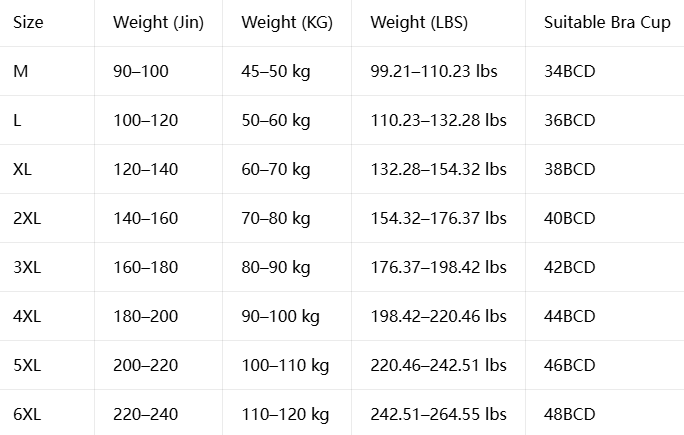Click the 80–90 kg cell
The image size is (684, 435).
click(276, 267)
